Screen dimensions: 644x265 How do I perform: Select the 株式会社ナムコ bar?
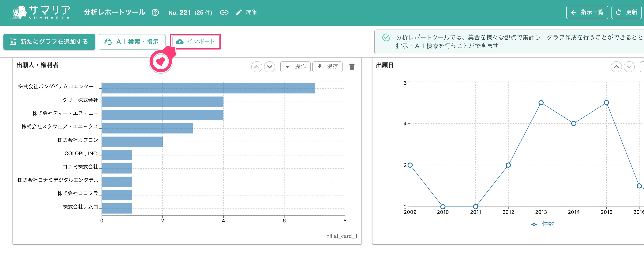coord(117,208)
